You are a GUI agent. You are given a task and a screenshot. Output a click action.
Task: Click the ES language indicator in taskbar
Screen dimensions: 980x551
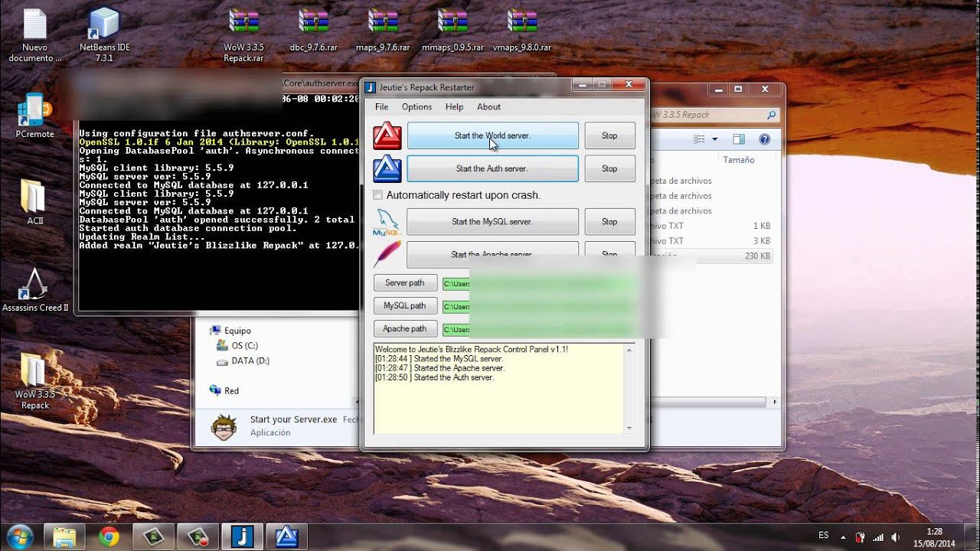point(824,536)
